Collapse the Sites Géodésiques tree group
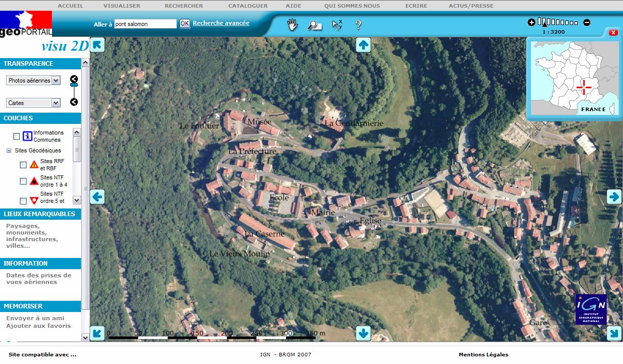This screenshot has width=623, height=364. click(x=9, y=151)
